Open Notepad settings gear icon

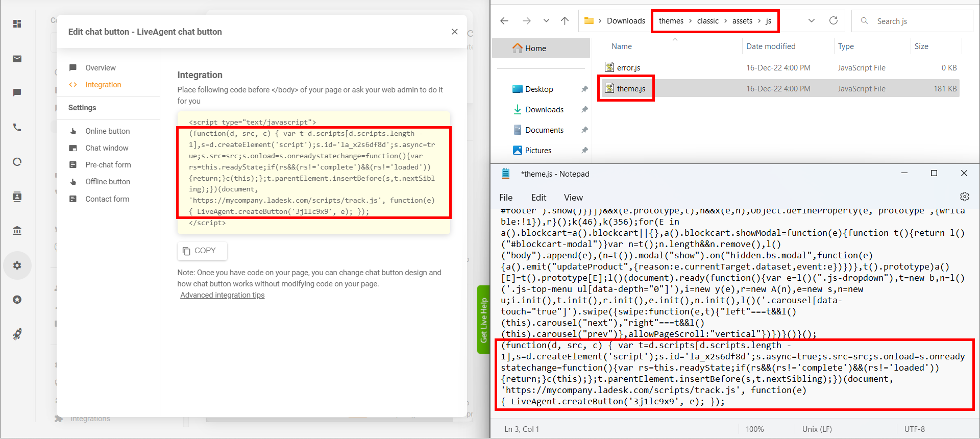tap(964, 197)
